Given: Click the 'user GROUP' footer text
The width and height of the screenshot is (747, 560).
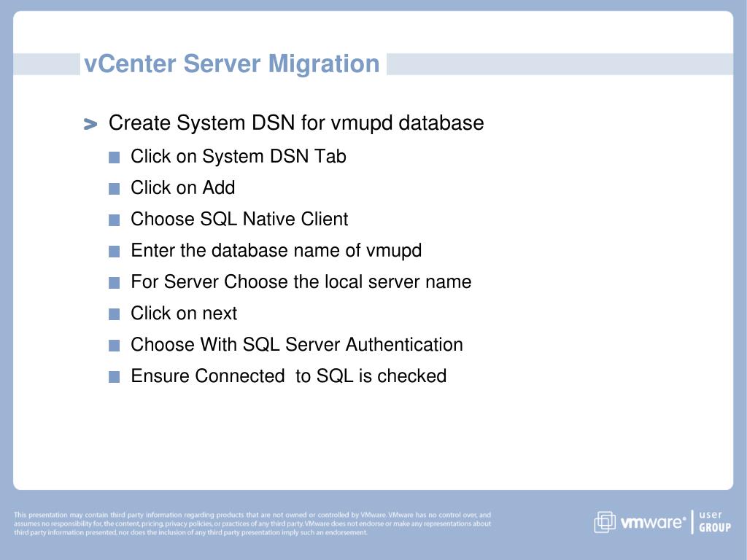Looking at the screenshot, I should (715, 521).
